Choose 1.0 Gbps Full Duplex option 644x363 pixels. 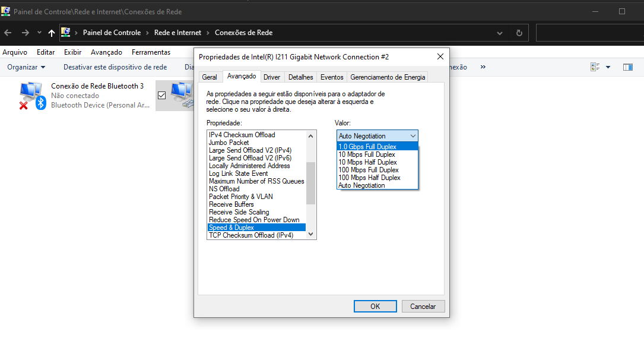coord(377,147)
